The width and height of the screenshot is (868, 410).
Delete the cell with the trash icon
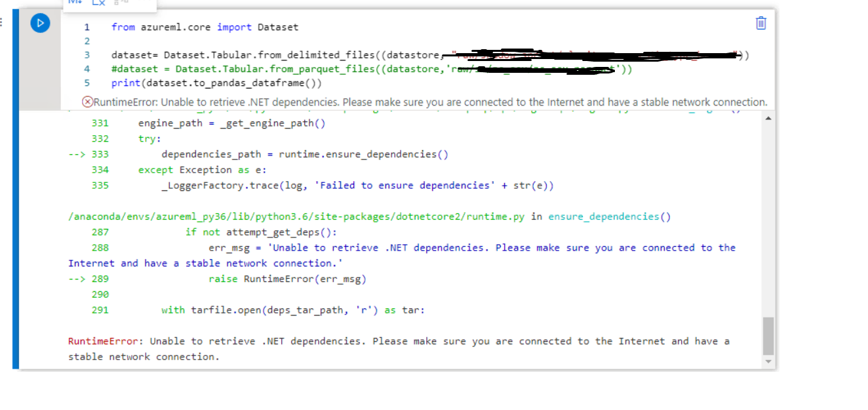pyautogui.click(x=760, y=23)
